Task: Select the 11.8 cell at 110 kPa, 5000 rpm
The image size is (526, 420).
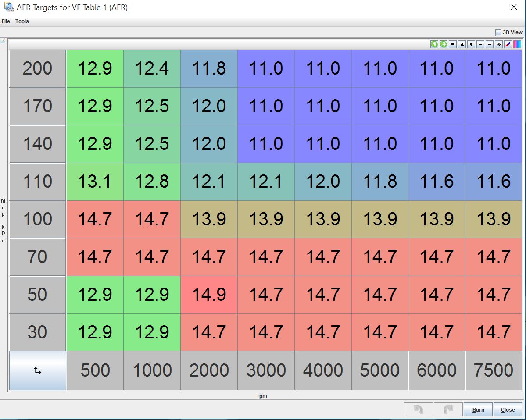Action: pyautogui.click(x=380, y=182)
